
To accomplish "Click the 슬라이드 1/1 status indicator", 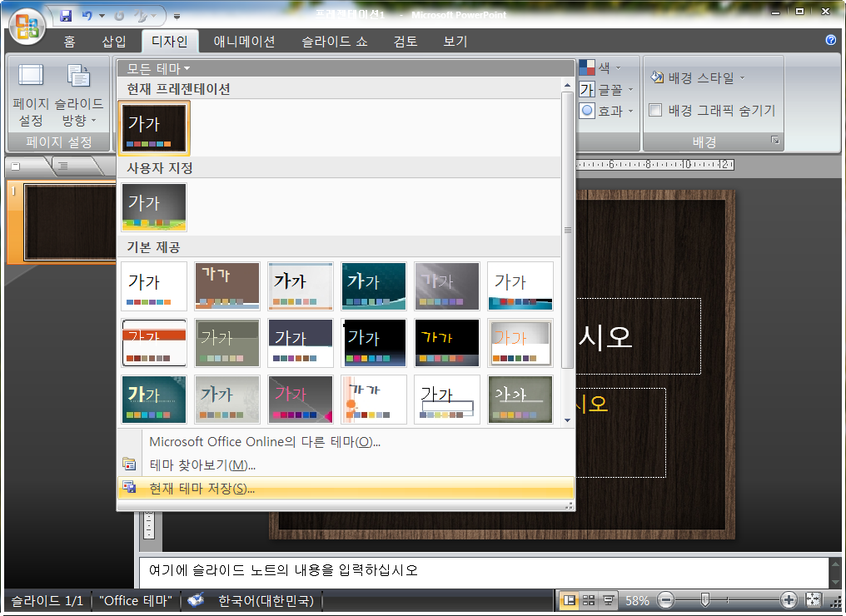I will (x=47, y=600).
